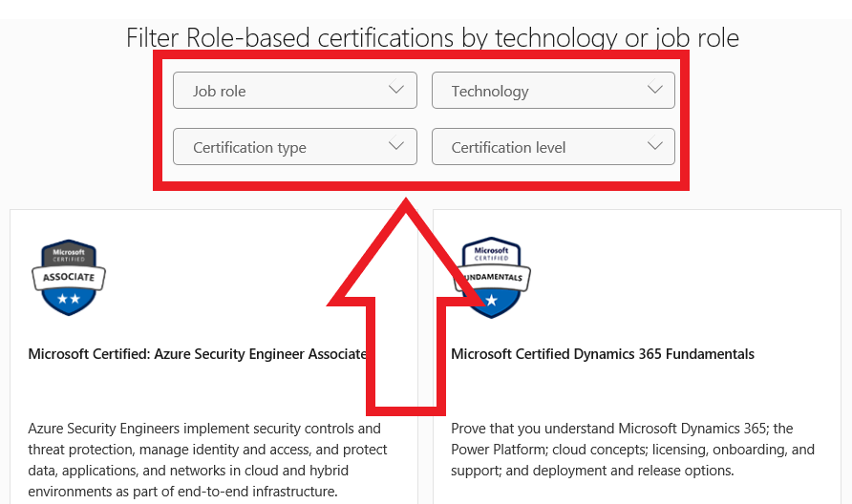
Task: Click the Microsoft Certified Associate badge
Action: click(69, 278)
